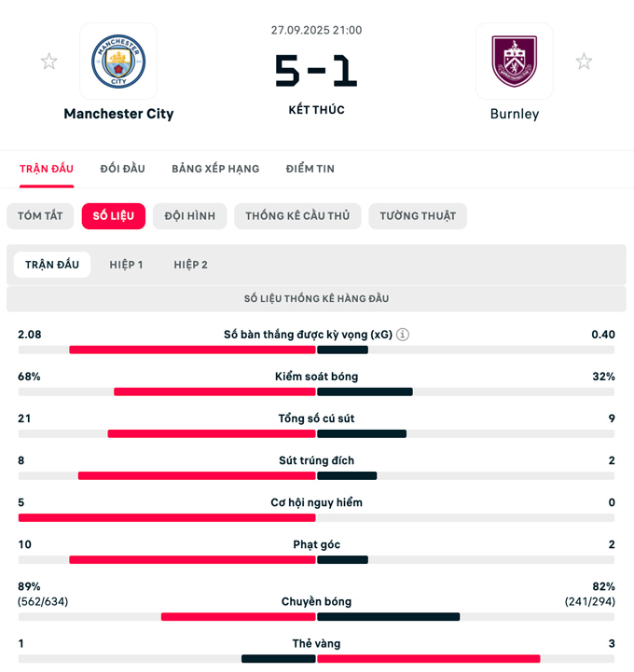
Task: Go to the ĐIỂM TIN tab
Action: click(x=310, y=169)
